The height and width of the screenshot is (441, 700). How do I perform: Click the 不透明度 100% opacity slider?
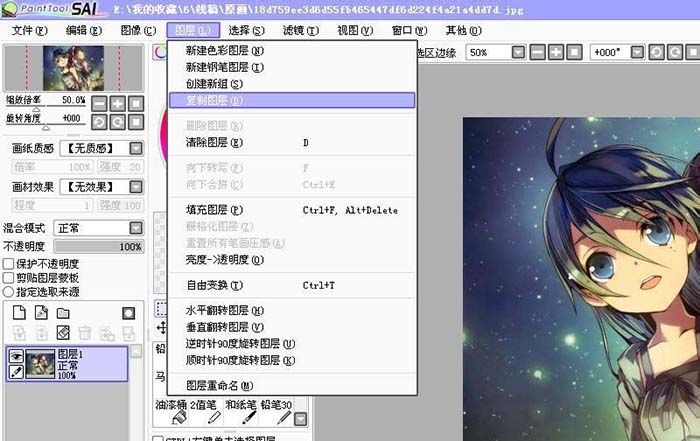tap(99, 246)
